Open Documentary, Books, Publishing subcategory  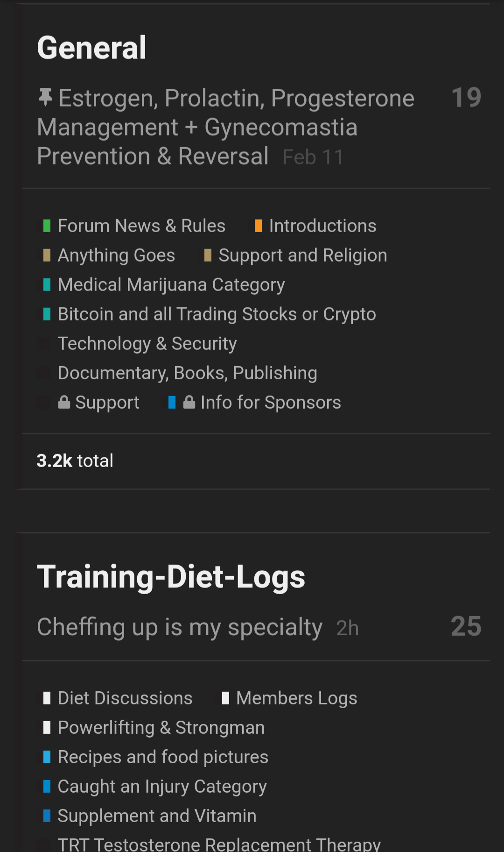click(x=187, y=373)
